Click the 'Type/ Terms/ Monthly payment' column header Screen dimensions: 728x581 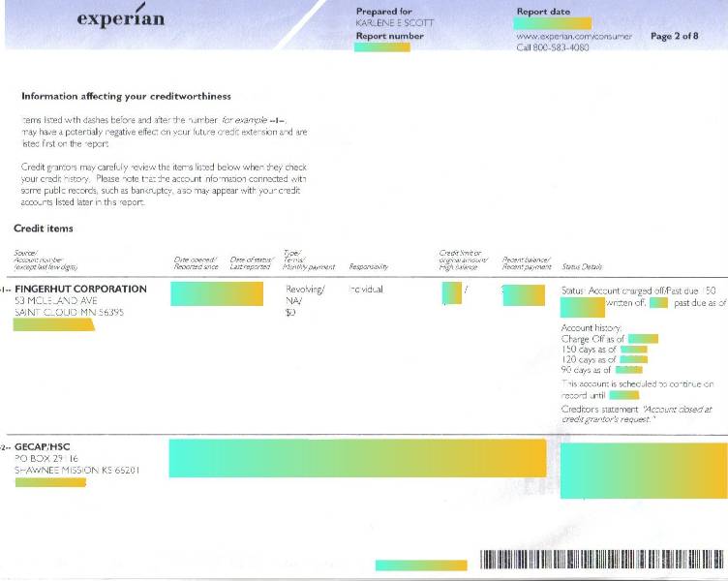[x=309, y=260]
